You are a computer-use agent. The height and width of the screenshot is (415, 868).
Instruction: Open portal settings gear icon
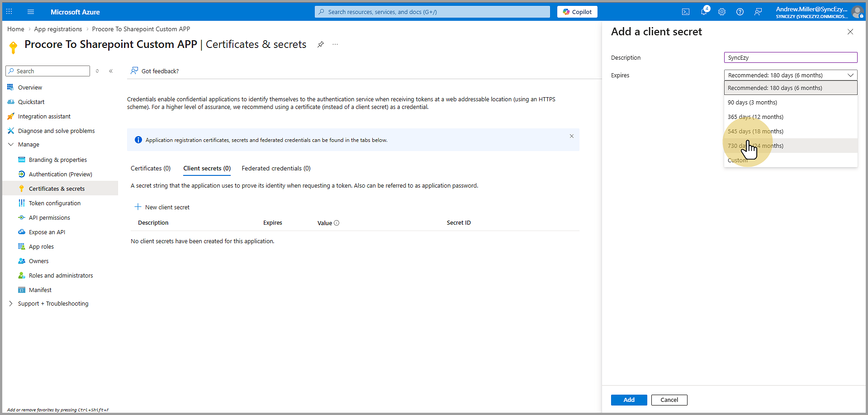(x=722, y=12)
